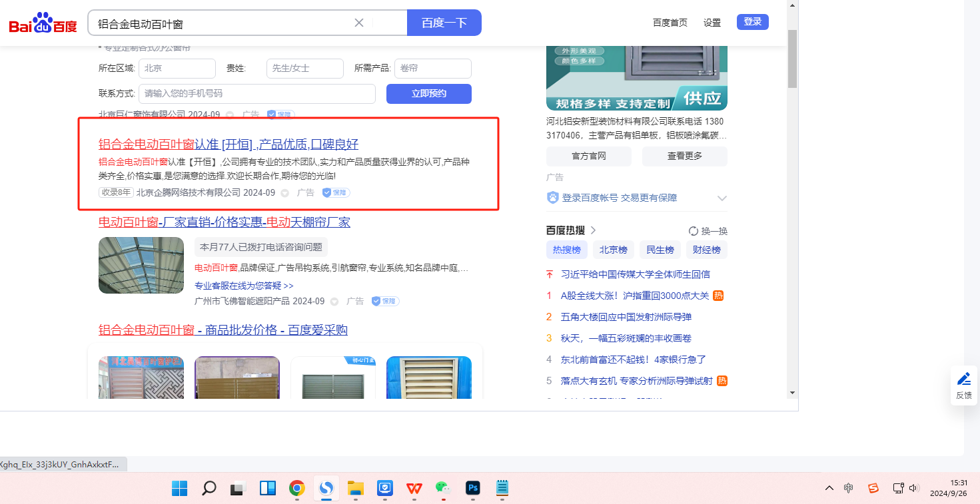The image size is (980, 504).
Task: Click the 中 input language tray indicator
Action: click(848, 488)
